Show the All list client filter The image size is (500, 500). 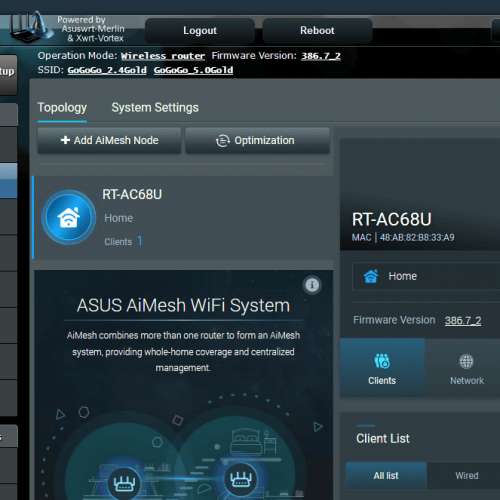pos(386,476)
